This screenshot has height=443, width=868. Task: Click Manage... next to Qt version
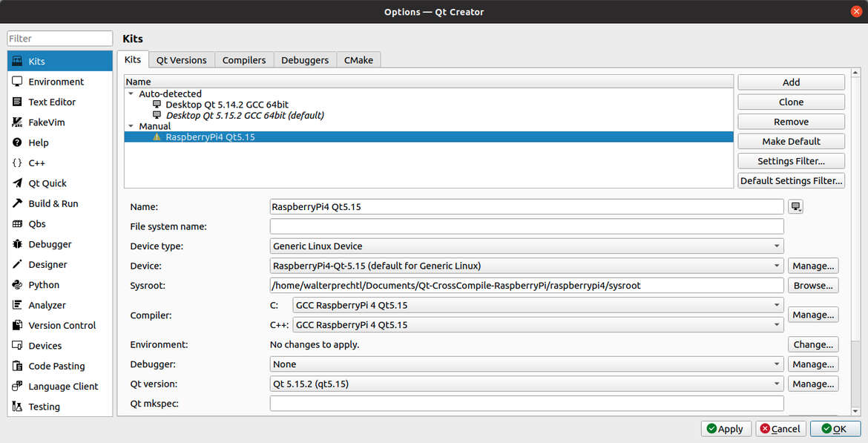coord(813,384)
